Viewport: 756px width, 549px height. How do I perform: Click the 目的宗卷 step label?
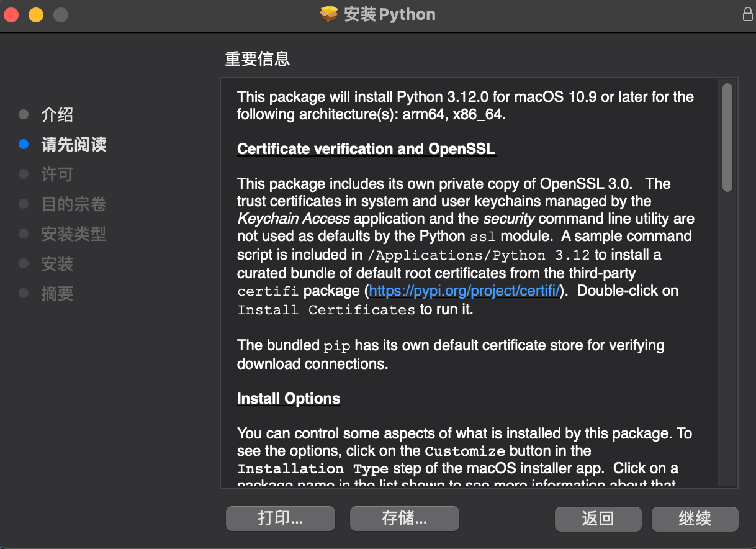point(74,204)
